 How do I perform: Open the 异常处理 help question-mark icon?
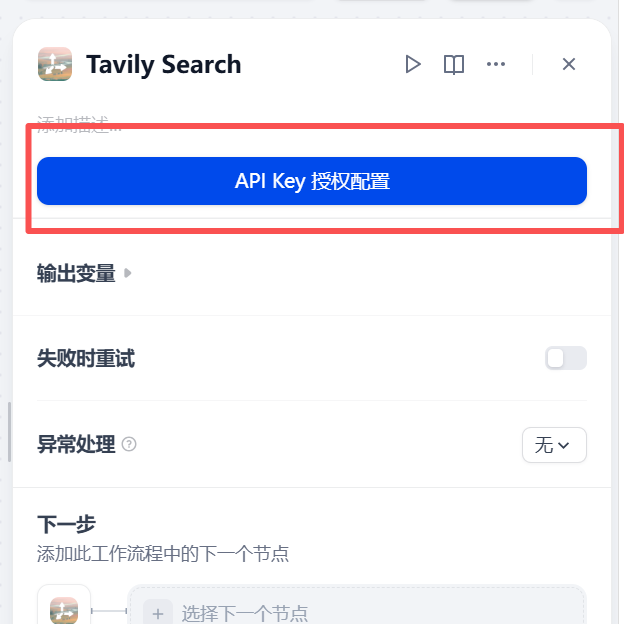pyautogui.click(x=129, y=444)
